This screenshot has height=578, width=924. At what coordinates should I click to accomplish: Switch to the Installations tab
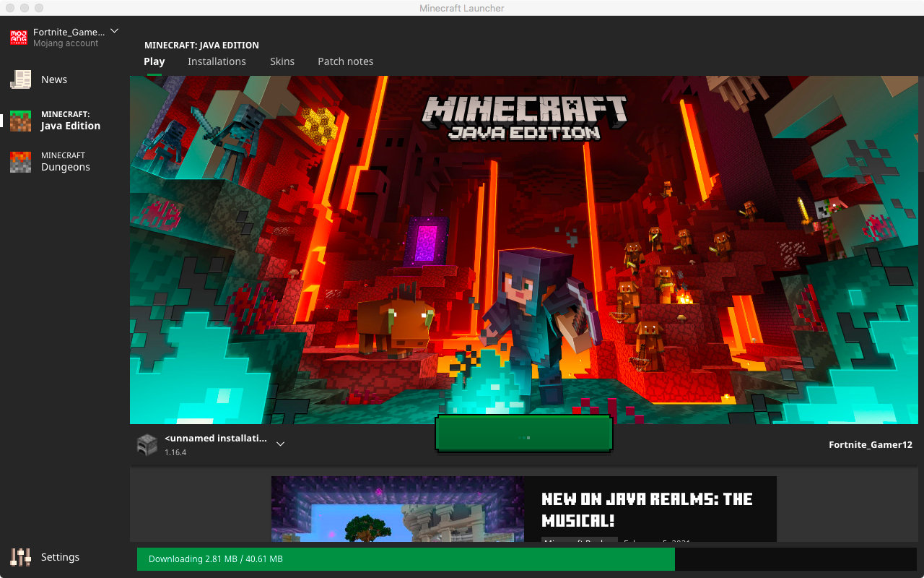[x=217, y=61]
